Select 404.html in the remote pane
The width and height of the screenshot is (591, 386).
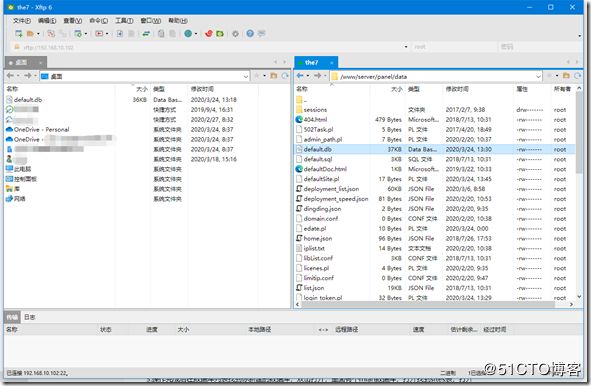(x=315, y=119)
